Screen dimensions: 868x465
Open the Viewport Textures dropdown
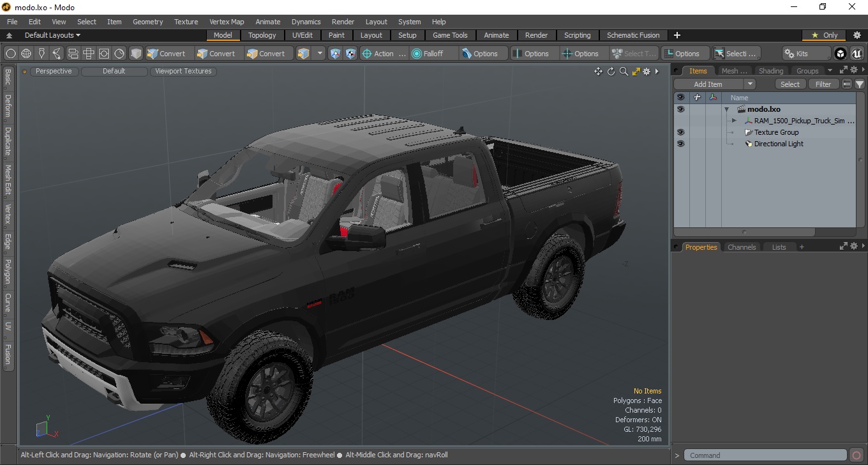[x=183, y=71]
